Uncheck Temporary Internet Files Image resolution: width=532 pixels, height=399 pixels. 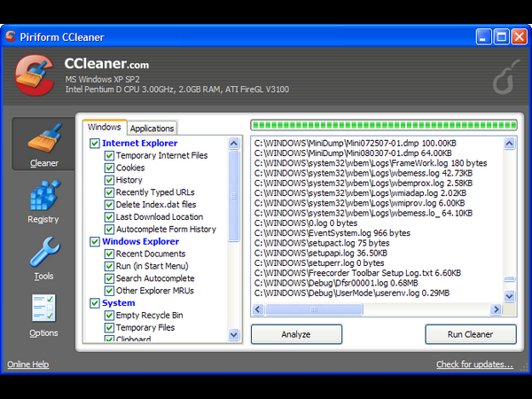(109, 155)
